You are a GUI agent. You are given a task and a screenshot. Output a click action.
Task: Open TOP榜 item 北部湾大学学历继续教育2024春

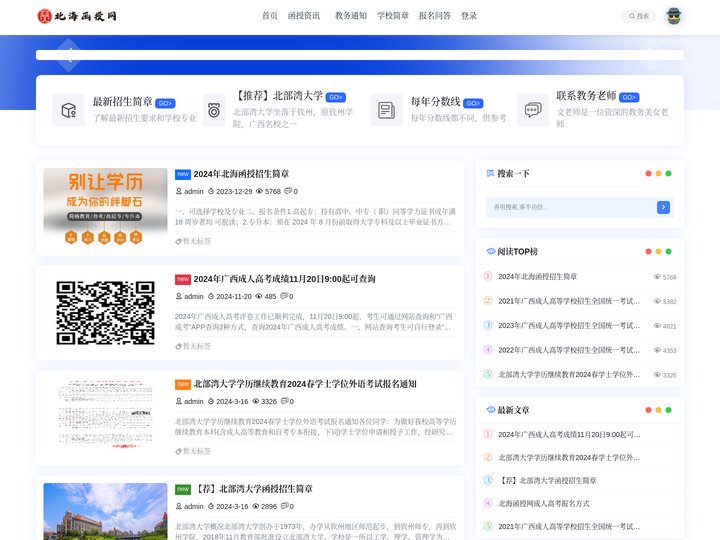click(x=569, y=375)
